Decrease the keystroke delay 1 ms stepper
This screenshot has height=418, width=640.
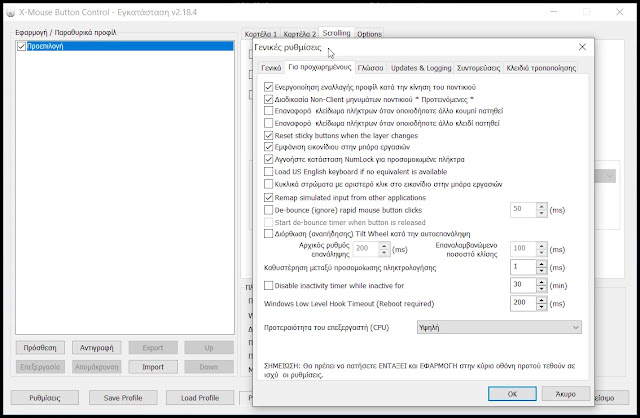pos(541,271)
